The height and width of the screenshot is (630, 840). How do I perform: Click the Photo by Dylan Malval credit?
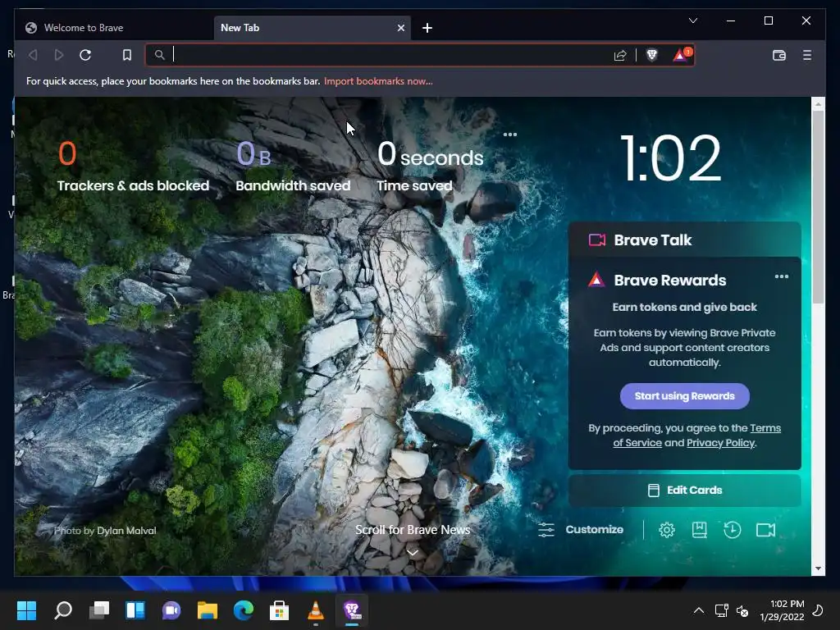pos(105,531)
